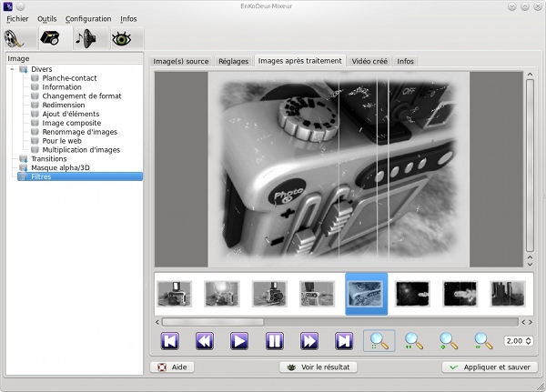Screen dimensions: 546x392
Task: Click the Divers folder icon
Action: click(24, 69)
